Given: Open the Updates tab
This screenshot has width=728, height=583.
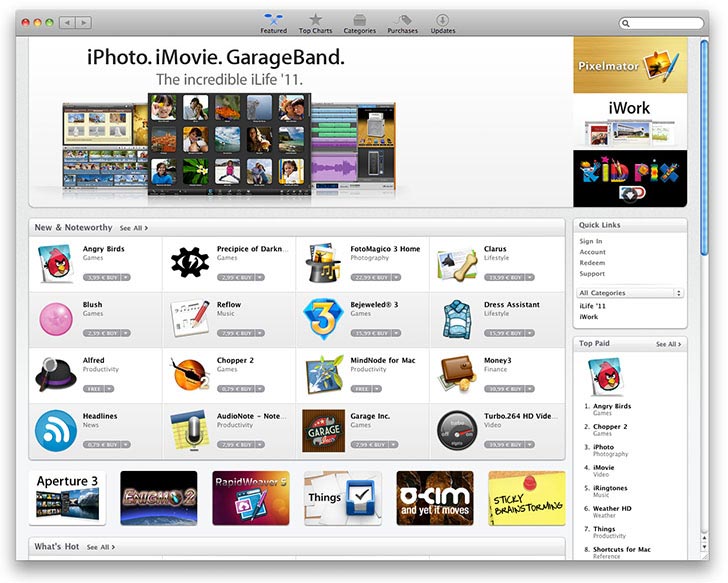Looking at the screenshot, I should (442, 23).
